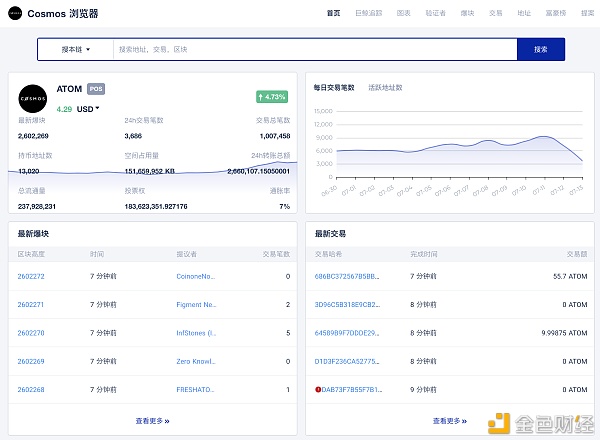Click total supply value 237,928,231
The width and height of the screenshot is (600, 440).
point(37,206)
